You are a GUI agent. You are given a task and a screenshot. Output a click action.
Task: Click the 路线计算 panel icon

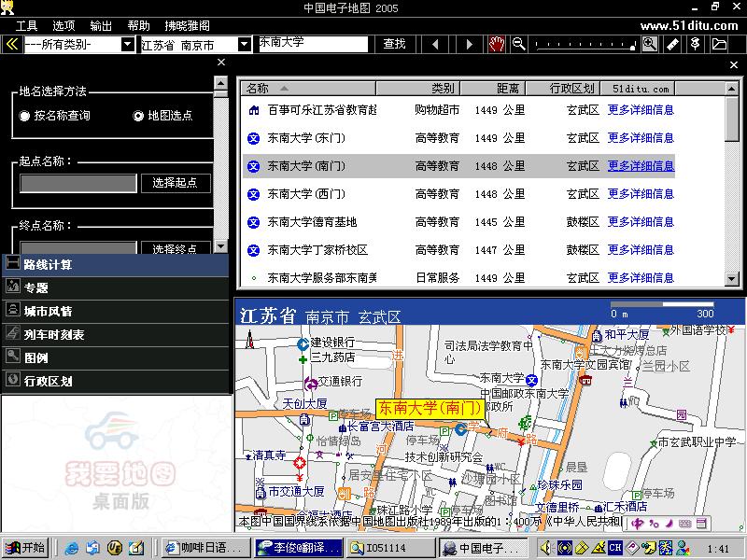(13, 263)
